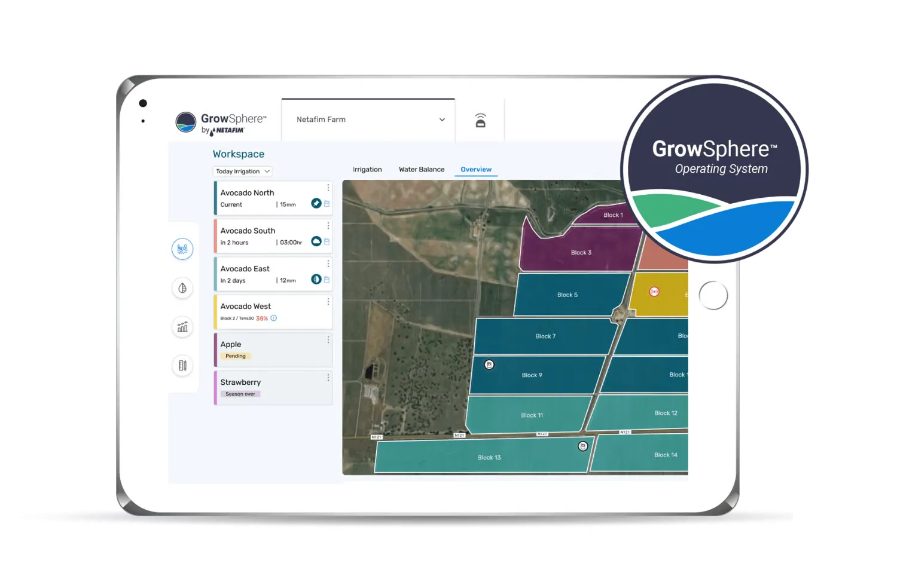Click the 'Block 2 / Tens30' text
The width and height of the screenshot is (897, 588).
(x=237, y=318)
